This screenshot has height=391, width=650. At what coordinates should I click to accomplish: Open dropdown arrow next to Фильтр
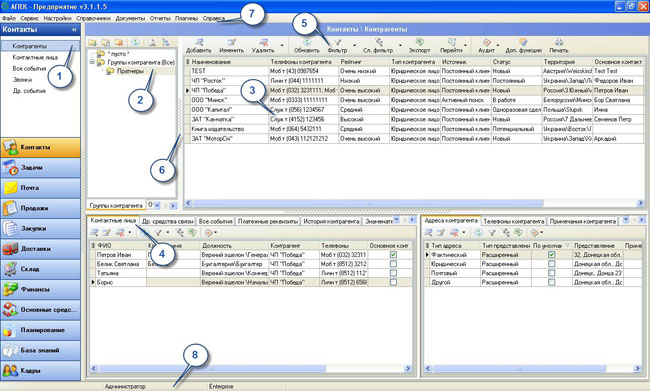[354, 45]
